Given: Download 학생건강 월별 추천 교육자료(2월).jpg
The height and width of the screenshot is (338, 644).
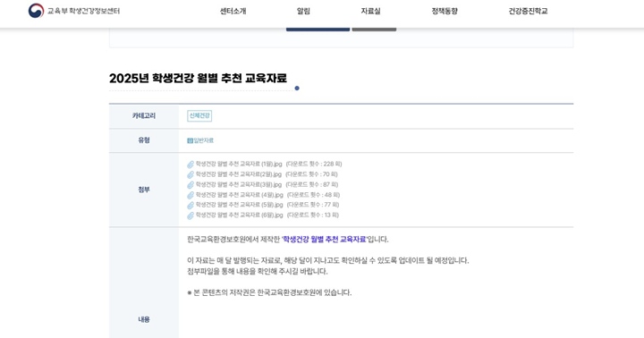Looking at the screenshot, I should 239,174.
